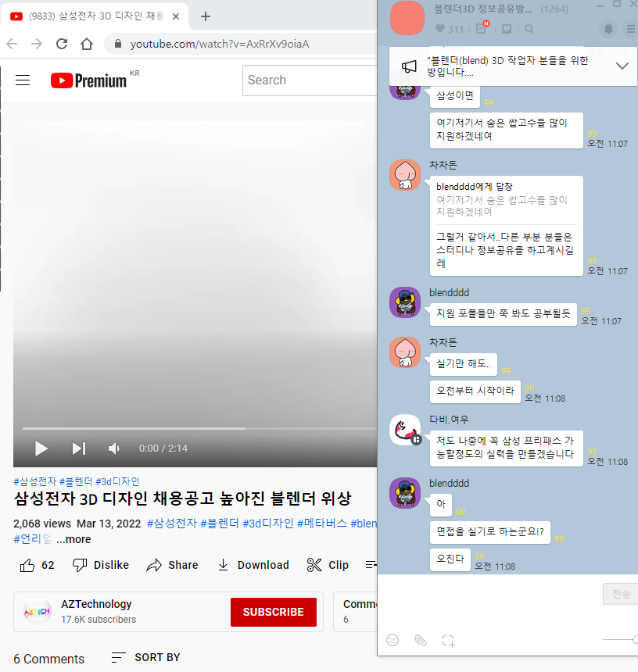Select the 삼성전자 3D 디자인 YouTube tab
Viewport: 638px width, 672px height.
94,16
